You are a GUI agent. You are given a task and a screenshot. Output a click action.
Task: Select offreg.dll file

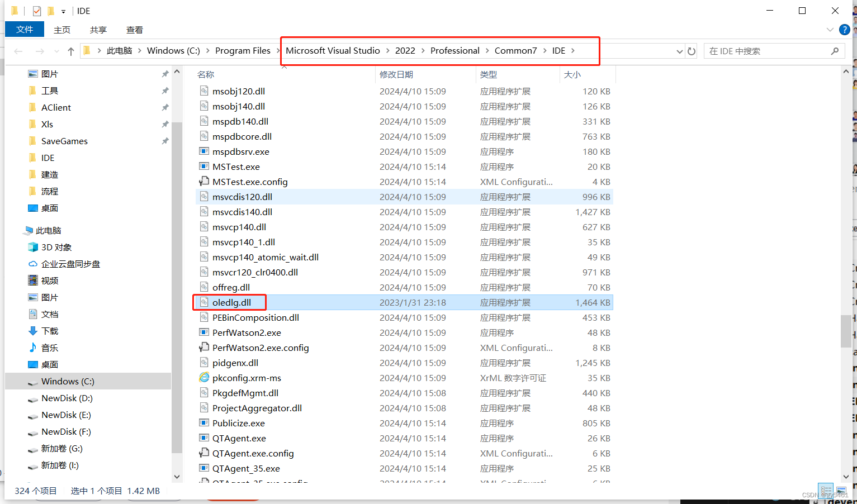[x=231, y=287]
